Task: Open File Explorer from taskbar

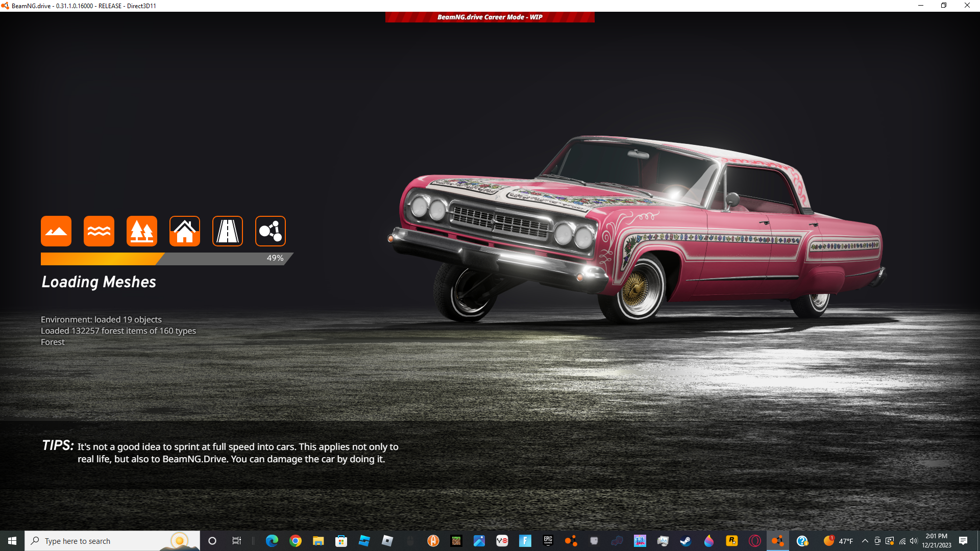Action: (x=318, y=541)
